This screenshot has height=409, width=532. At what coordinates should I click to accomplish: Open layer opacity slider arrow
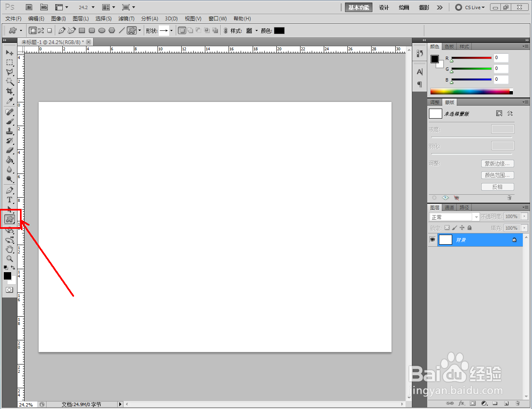[525, 216]
